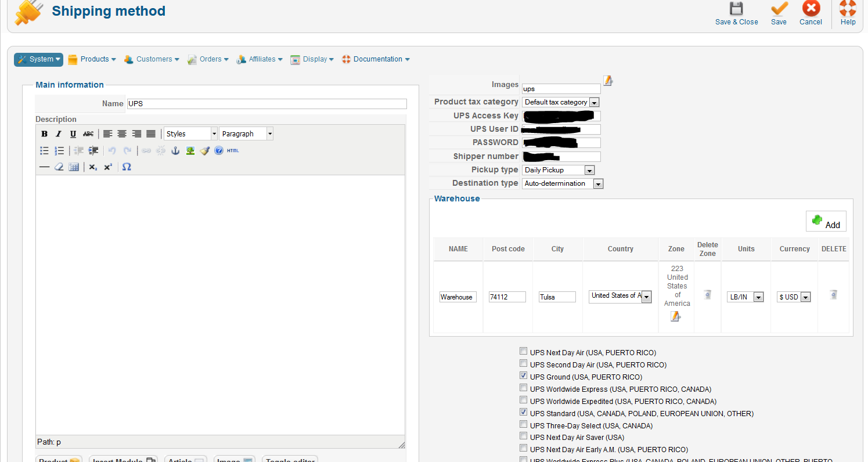Open the Documentation menu

(376, 59)
